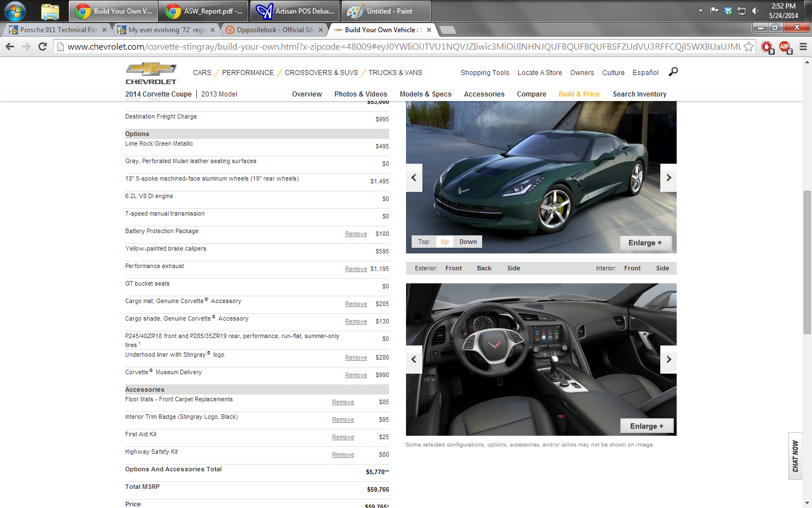
Task: Go to Accessories section
Action: pos(484,94)
